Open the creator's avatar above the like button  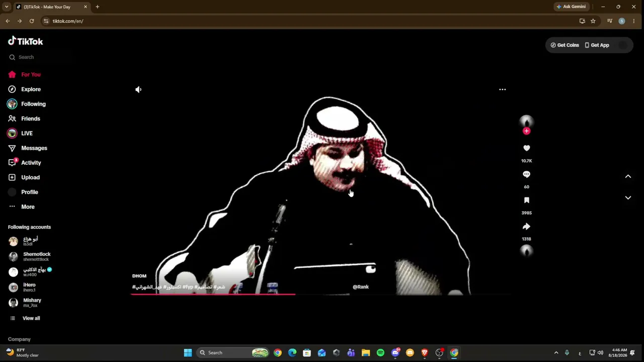point(526,122)
